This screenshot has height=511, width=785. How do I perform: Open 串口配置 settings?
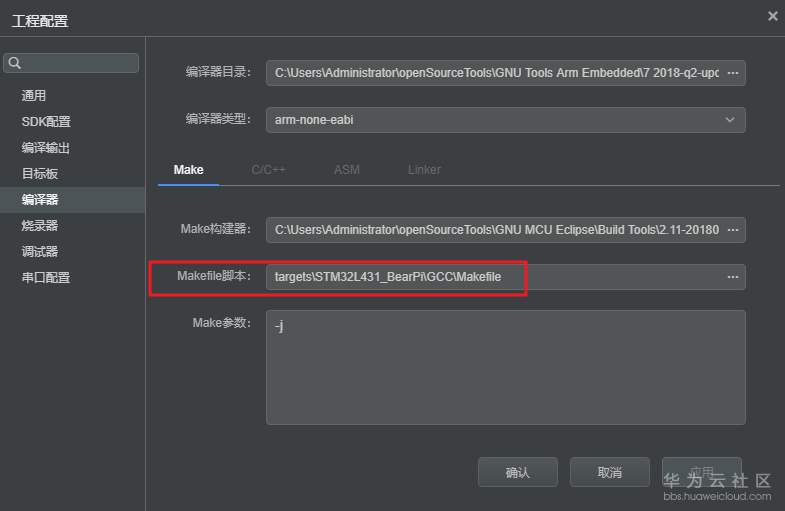tap(46, 278)
